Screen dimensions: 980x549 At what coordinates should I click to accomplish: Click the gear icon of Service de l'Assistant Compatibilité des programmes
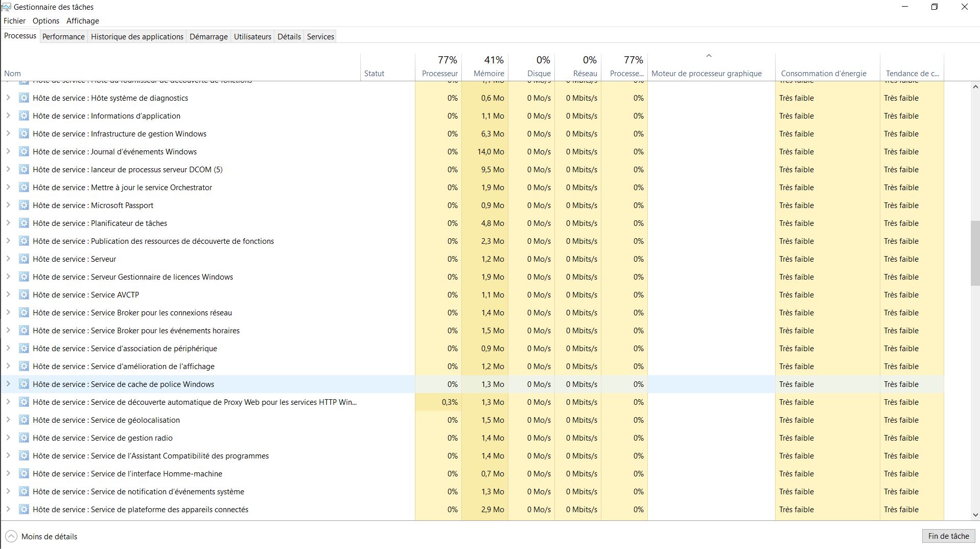coord(24,456)
